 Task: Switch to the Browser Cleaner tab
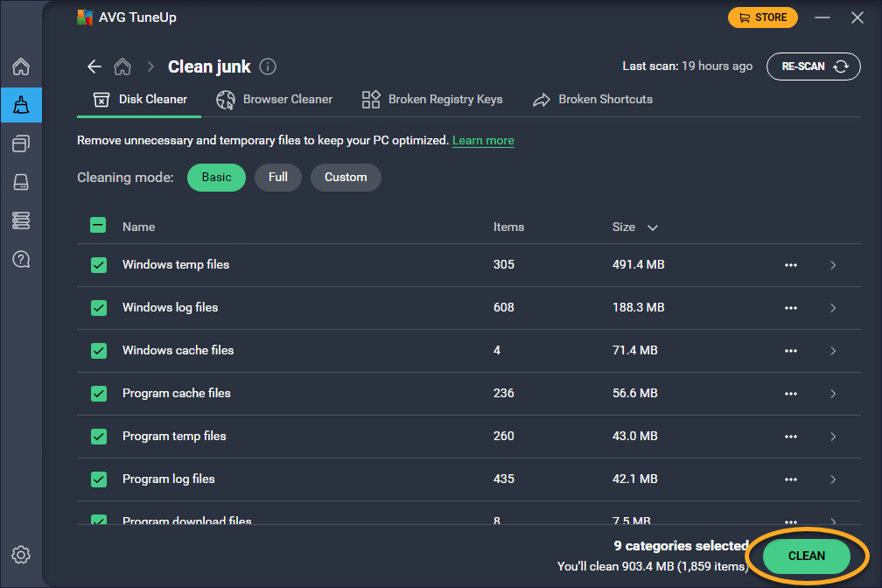click(275, 100)
